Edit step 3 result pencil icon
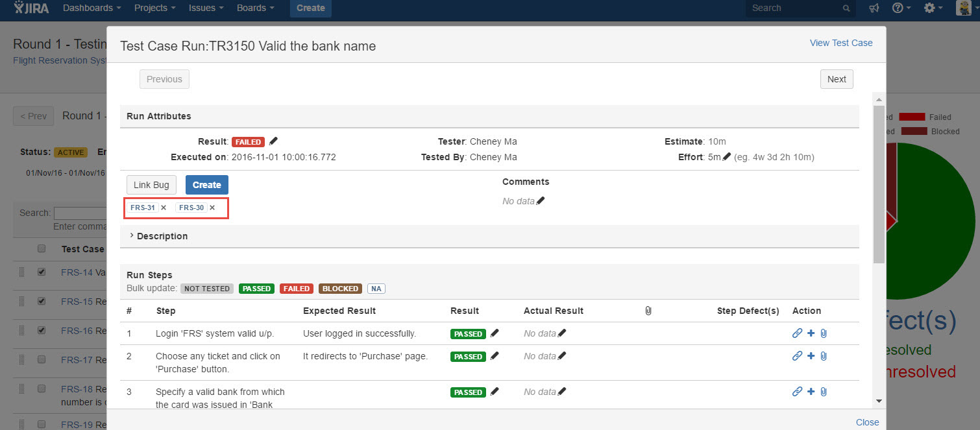 [x=495, y=391]
